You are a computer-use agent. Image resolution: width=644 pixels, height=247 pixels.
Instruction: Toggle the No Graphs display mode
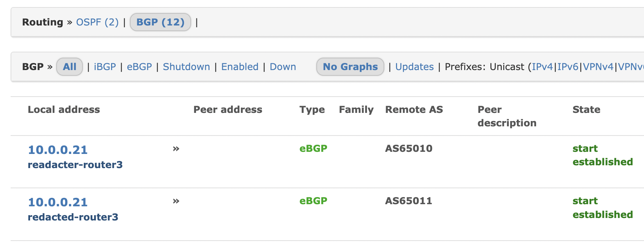(x=350, y=67)
